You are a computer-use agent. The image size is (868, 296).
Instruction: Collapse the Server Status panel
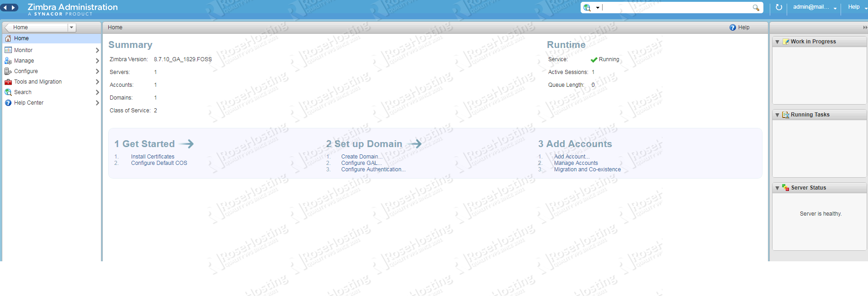(777, 188)
